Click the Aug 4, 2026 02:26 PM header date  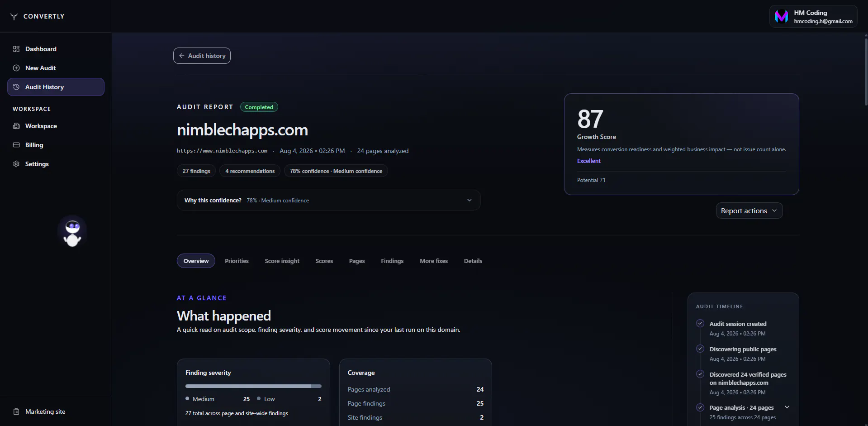[x=312, y=151]
